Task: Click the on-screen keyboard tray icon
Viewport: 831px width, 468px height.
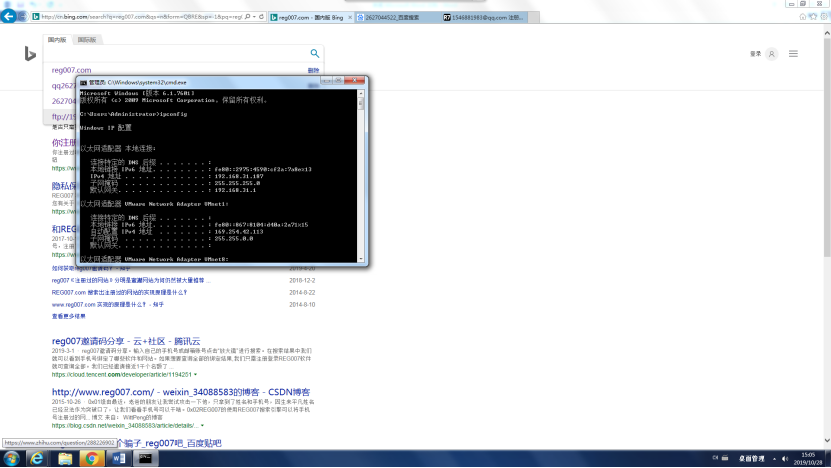Action: tap(725, 458)
